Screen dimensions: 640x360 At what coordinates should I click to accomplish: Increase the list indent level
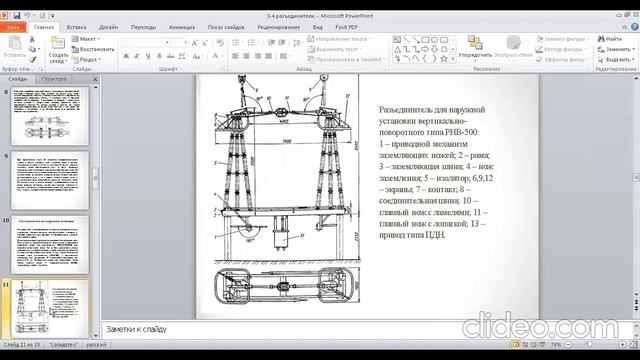282,43
